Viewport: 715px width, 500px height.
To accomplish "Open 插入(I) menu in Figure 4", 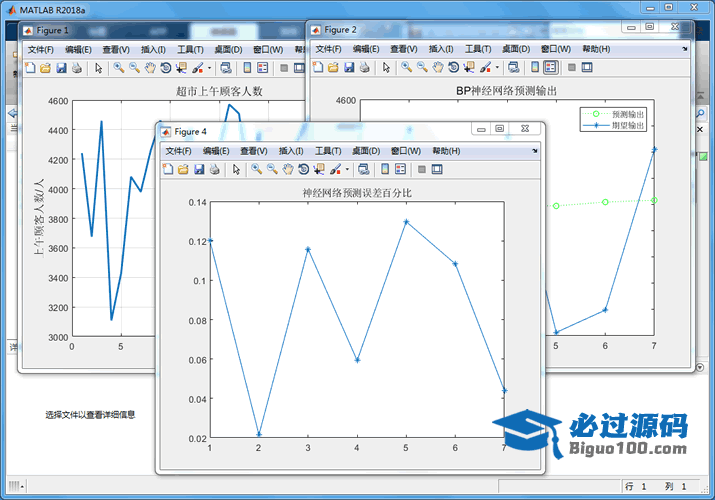I will (x=291, y=151).
